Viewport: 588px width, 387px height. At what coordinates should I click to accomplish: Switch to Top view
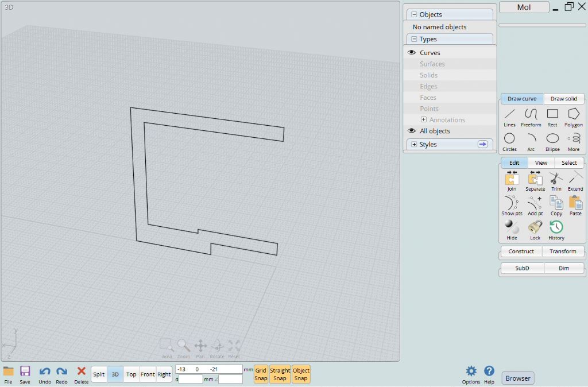point(131,374)
